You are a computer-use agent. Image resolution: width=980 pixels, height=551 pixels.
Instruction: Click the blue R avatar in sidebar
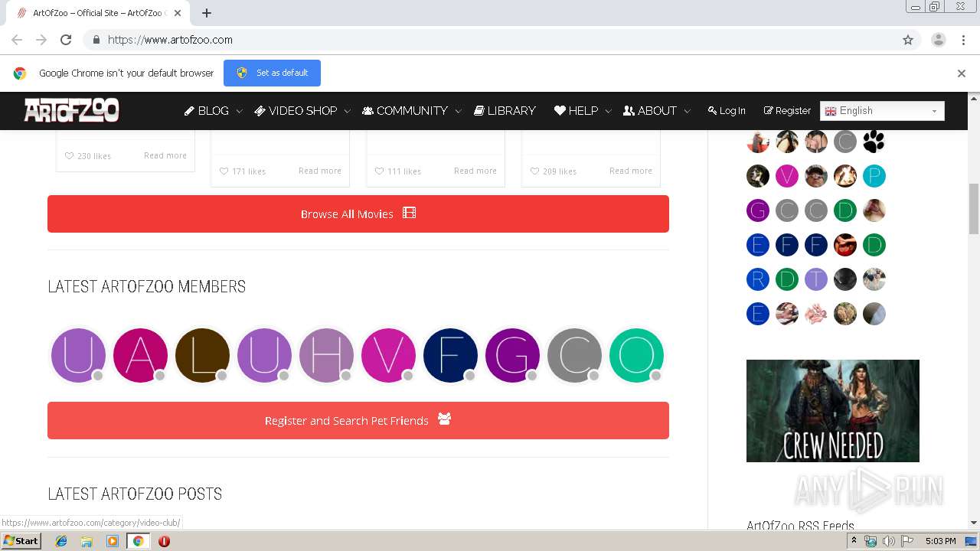[758, 279]
